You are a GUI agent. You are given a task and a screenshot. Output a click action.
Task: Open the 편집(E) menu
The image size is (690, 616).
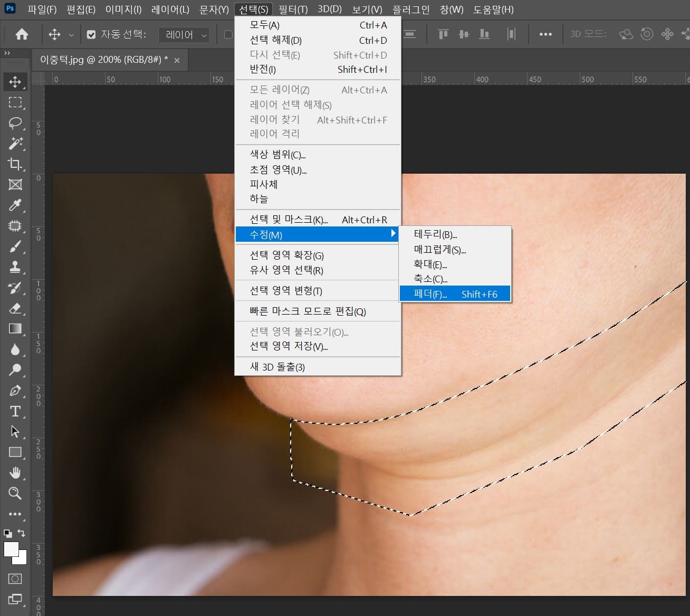pyautogui.click(x=81, y=10)
